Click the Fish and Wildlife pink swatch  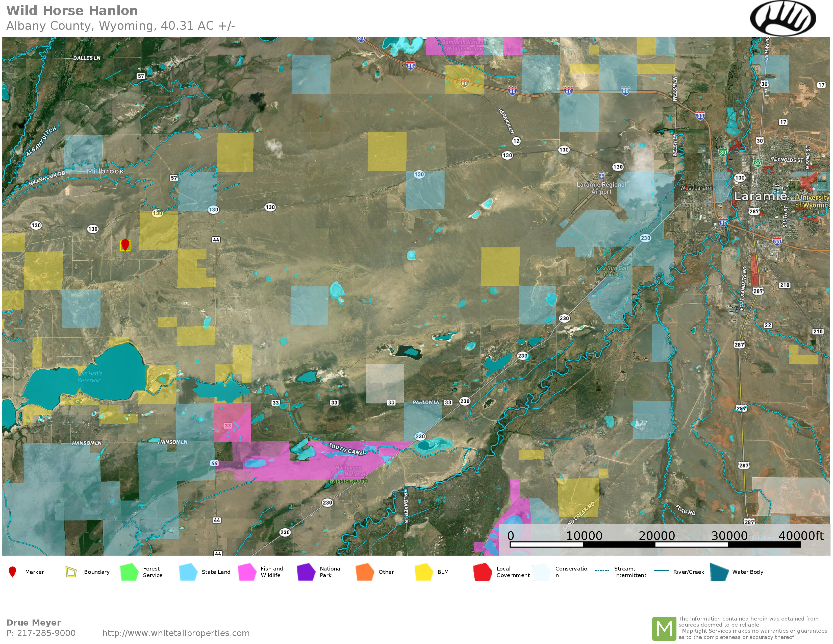pos(247,572)
